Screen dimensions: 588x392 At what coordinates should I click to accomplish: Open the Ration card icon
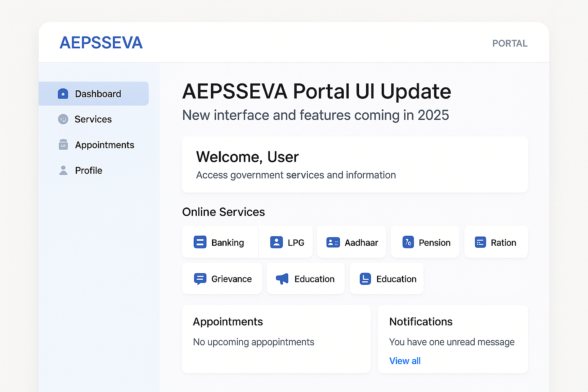pyautogui.click(x=480, y=242)
